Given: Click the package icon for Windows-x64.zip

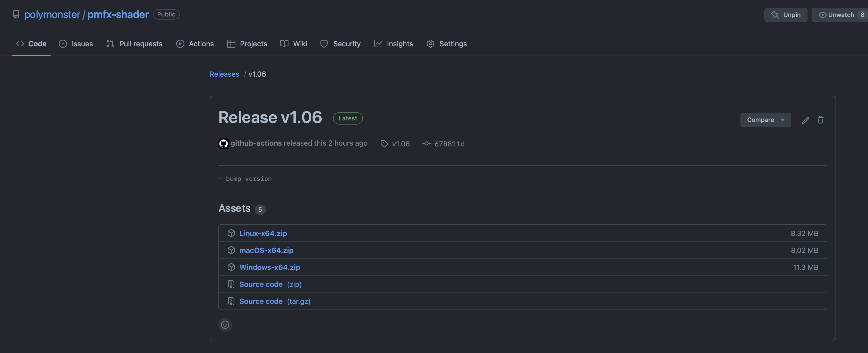Looking at the screenshot, I should (x=231, y=267).
